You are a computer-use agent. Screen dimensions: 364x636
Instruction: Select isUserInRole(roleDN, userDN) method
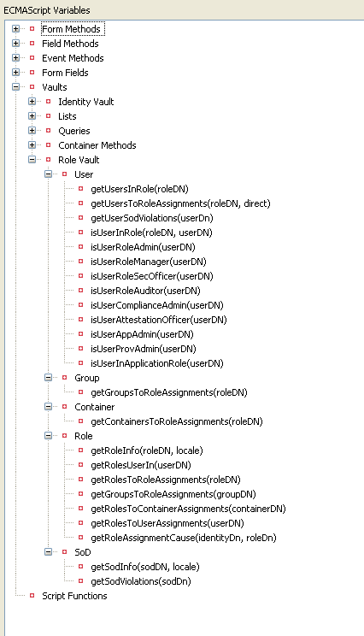tap(151, 233)
